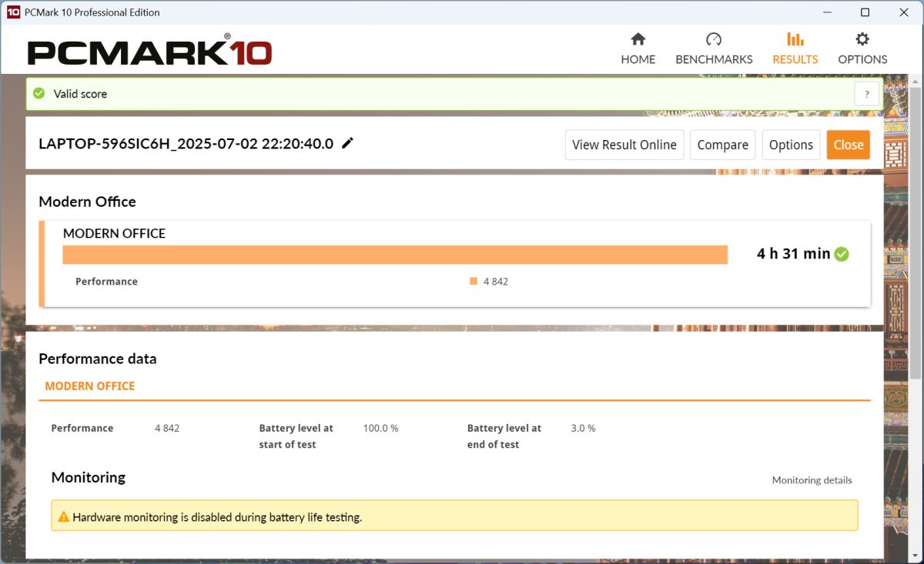Click the 4 842 value in Performance data
The height and width of the screenshot is (564, 924).
[x=167, y=428]
